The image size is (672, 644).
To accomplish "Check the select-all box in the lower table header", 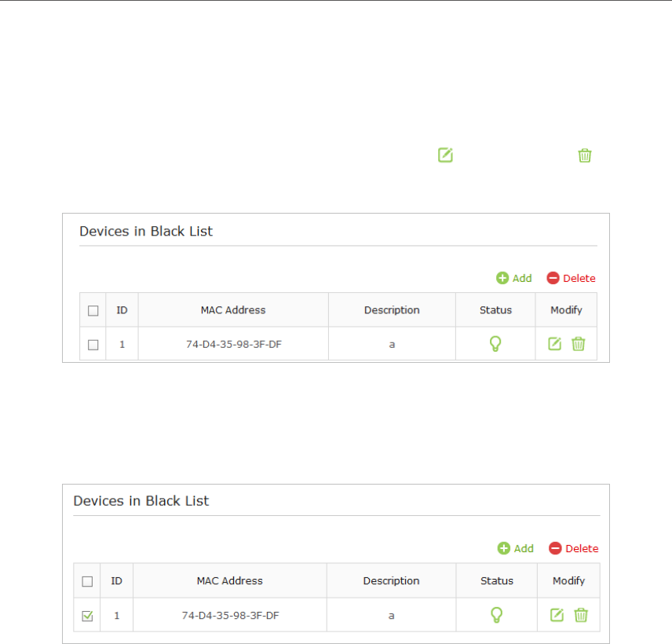I will [x=87, y=581].
